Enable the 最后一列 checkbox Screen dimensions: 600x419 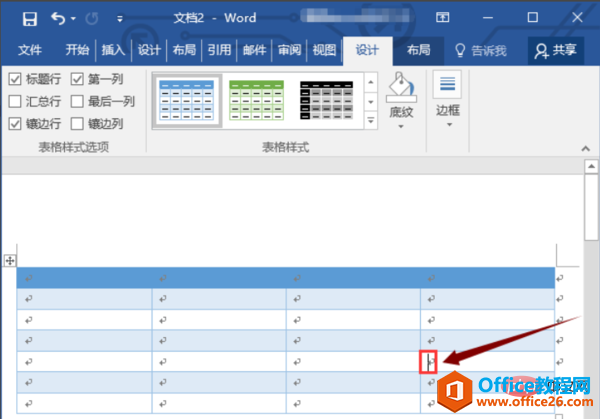(77, 101)
